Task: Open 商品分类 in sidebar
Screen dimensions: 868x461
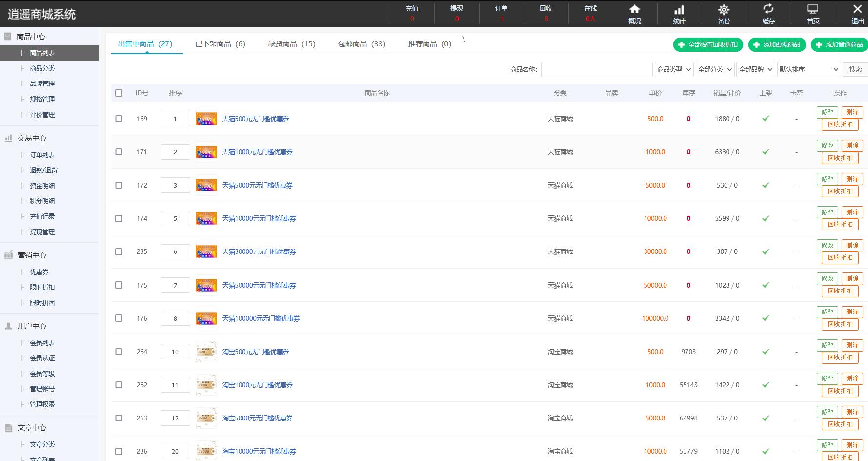Action: click(42, 68)
